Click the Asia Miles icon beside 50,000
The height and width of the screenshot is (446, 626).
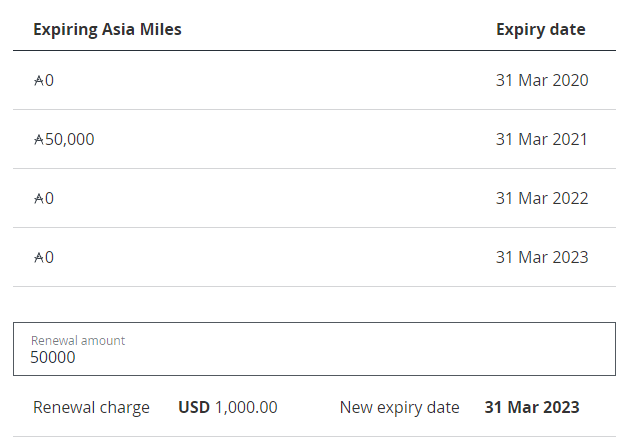pyautogui.click(x=39, y=140)
